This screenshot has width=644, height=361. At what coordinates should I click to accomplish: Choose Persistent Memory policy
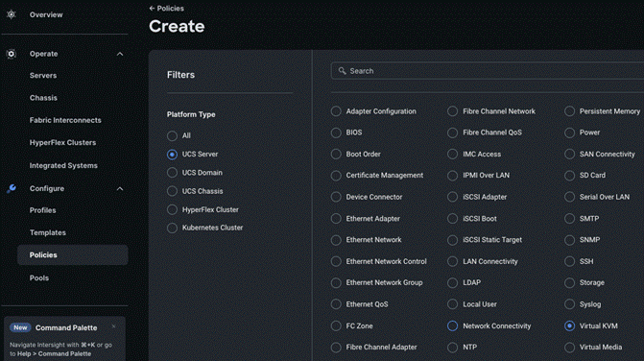(569, 111)
